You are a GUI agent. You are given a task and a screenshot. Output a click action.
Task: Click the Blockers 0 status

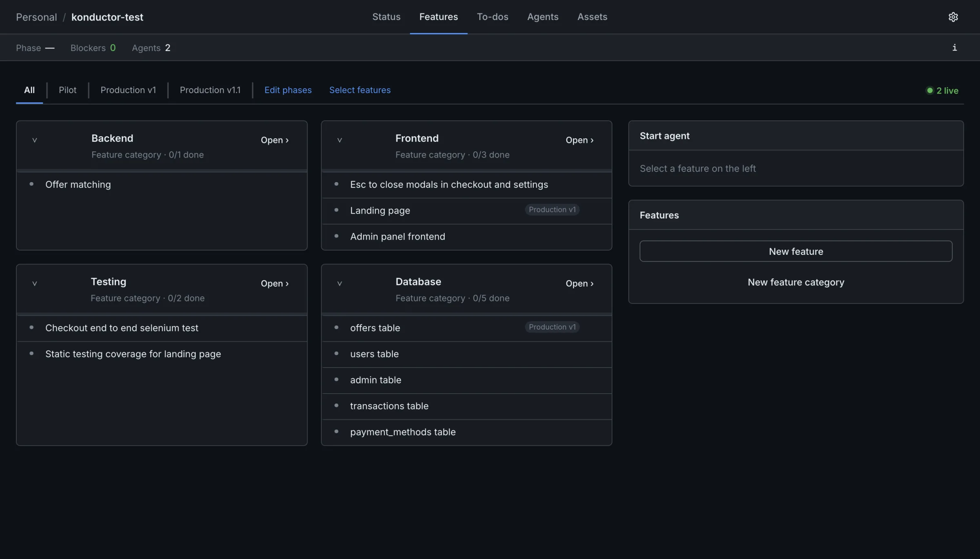tap(93, 48)
